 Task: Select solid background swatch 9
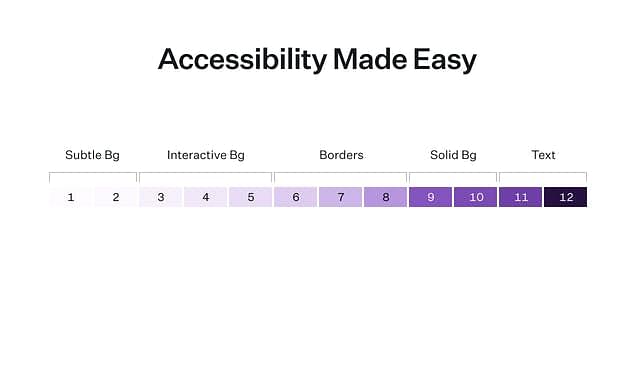point(430,197)
